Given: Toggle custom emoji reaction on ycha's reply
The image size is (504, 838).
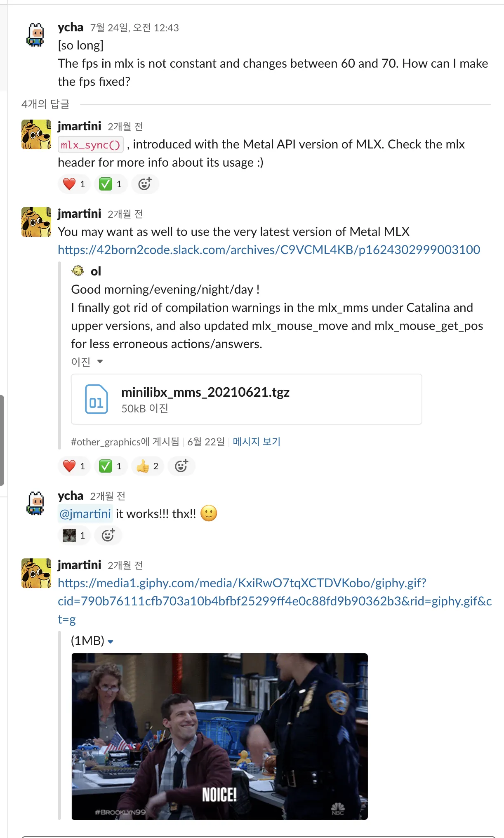Looking at the screenshot, I should click(x=74, y=535).
